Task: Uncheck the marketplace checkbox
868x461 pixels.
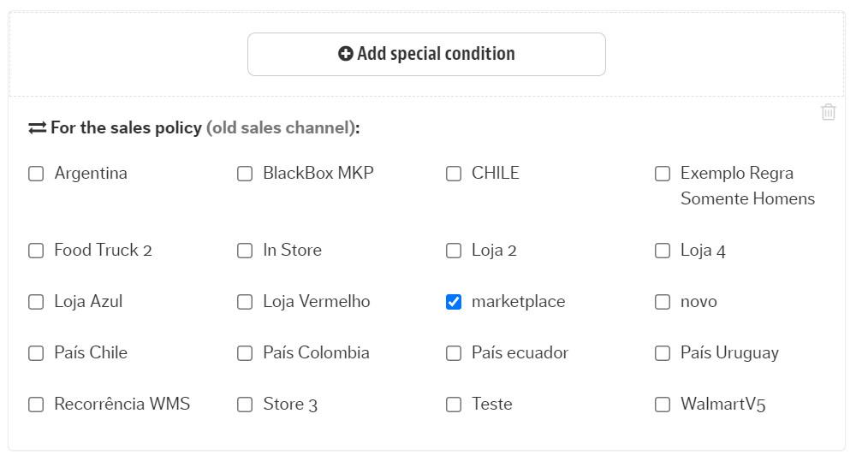Action: point(454,302)
